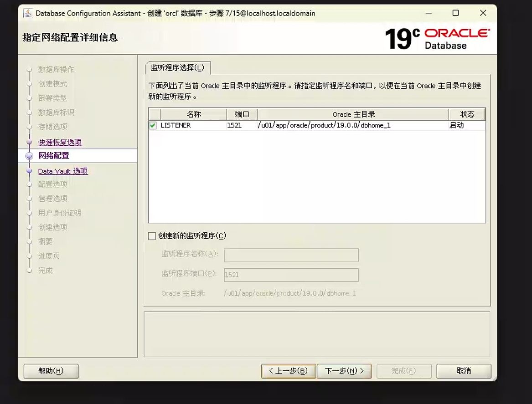Click the 监听程序名称 input field

[291, 255]
